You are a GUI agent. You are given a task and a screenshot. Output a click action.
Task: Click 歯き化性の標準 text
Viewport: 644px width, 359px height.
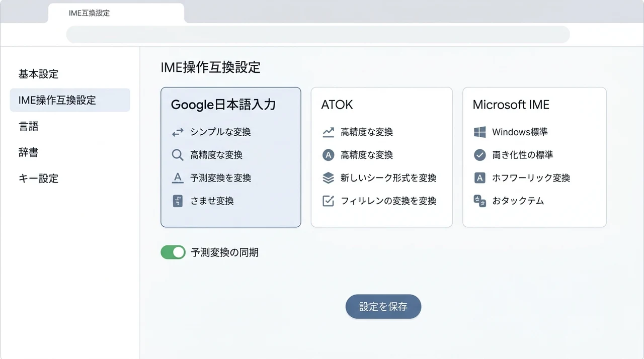pos(523,155)
